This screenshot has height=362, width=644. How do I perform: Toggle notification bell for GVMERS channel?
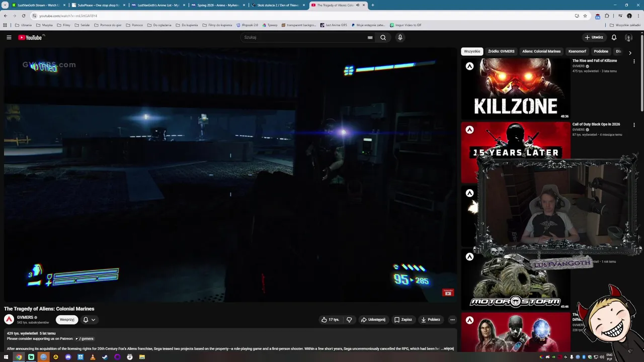click(89, 320)
